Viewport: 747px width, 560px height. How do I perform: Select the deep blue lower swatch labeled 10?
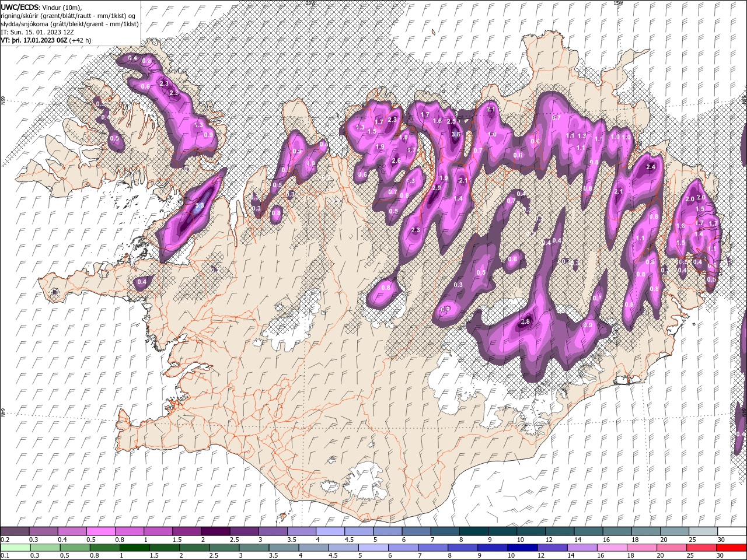point(521,547)
